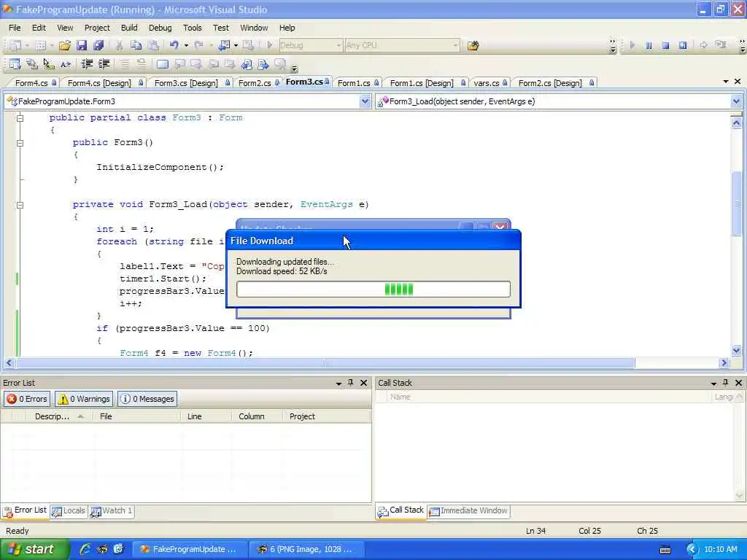
Task: Switch to the Locals tab
Action: [x=69, y=511]
